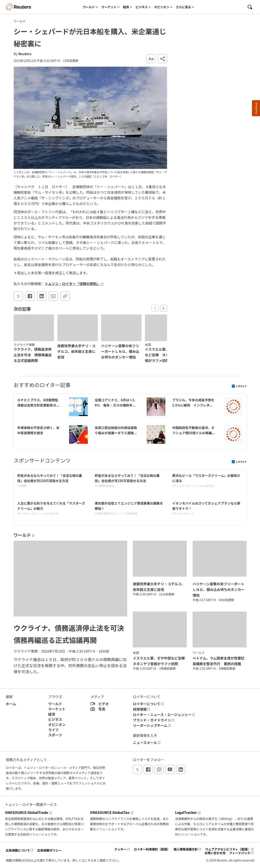
Task: Click the ワールド breadcrumb above the headline
Action: 19,21
